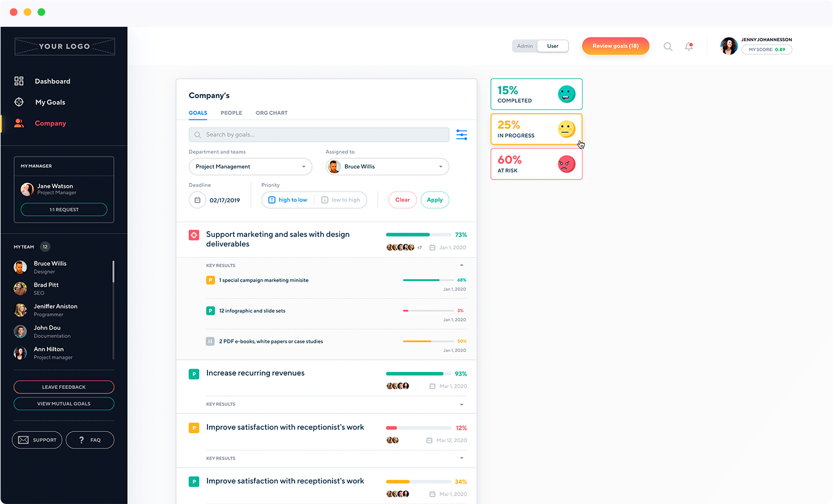Select high to low priority option
This screenshot has height=504, width=833.
pyautogui.click(x=288, y=200)
